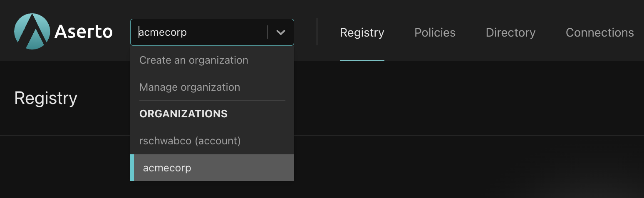Click the thin separator left of the chevron
The width and height of the screenshot is (644, 198).
pyautogui.click(x=268, y=32)
